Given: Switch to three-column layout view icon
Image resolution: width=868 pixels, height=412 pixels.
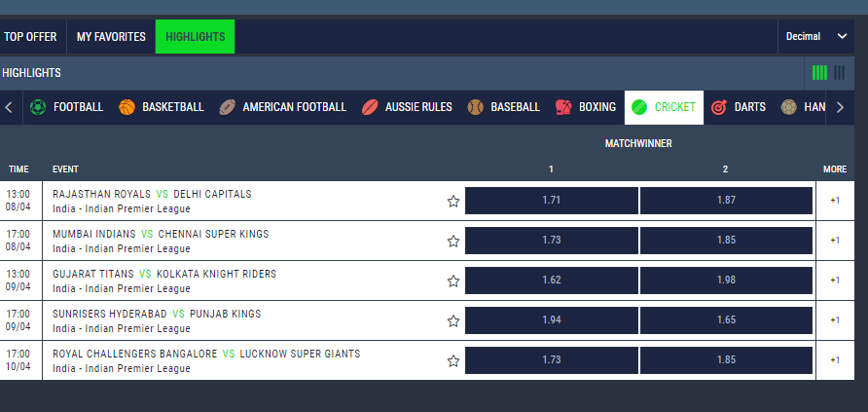Looking at the screenshot, I should (x=839, y=72).
